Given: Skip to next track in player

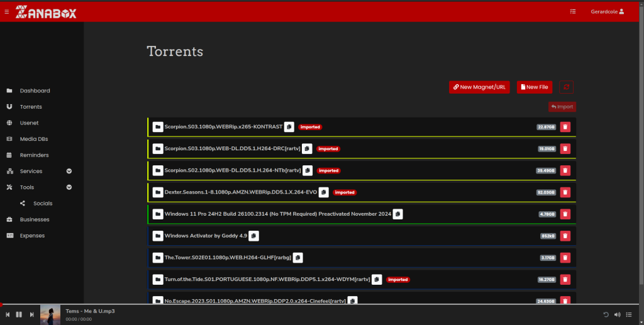Looking at the screenshot, I should [x=31, y=314].
